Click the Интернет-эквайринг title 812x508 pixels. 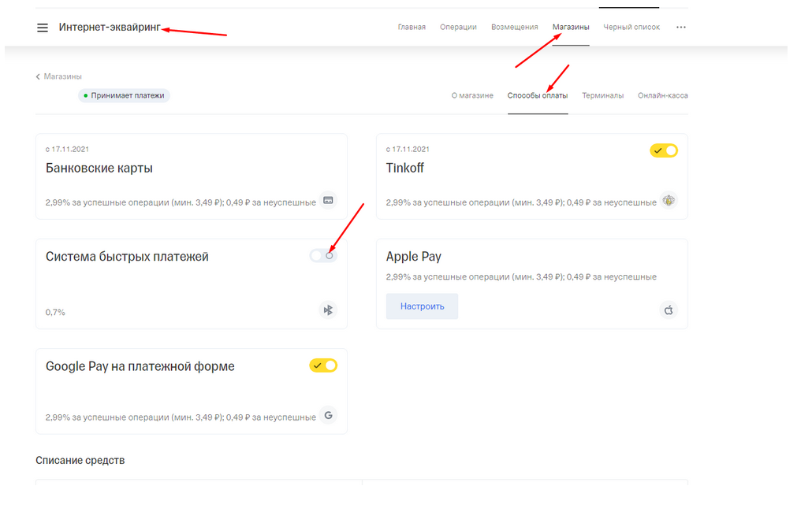110,28
